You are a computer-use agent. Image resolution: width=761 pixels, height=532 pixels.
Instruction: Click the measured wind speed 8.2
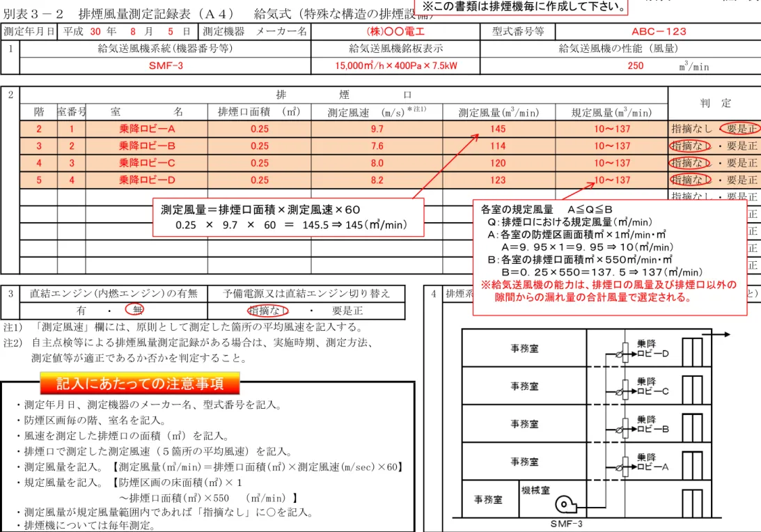(377, 180)
